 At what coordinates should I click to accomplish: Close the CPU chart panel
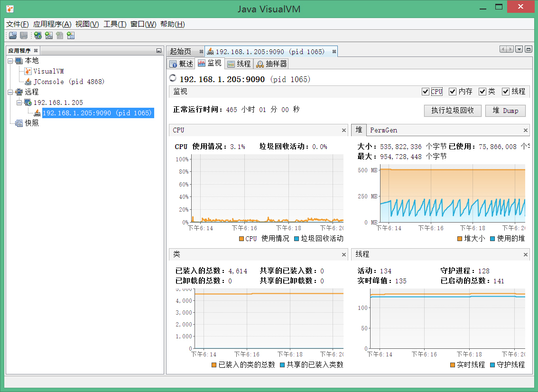(344, 130)
